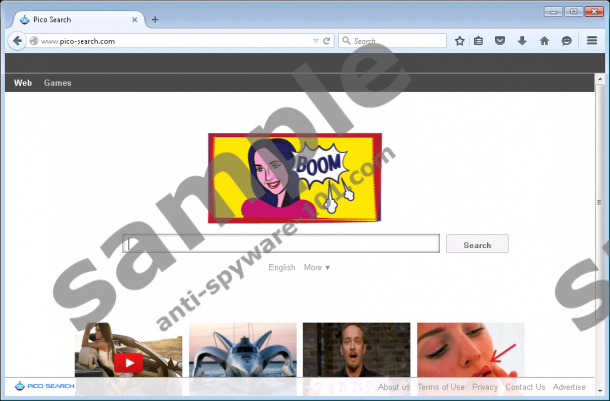Open a new tab with plus button
610x401 pixels.
click(155, 19)
